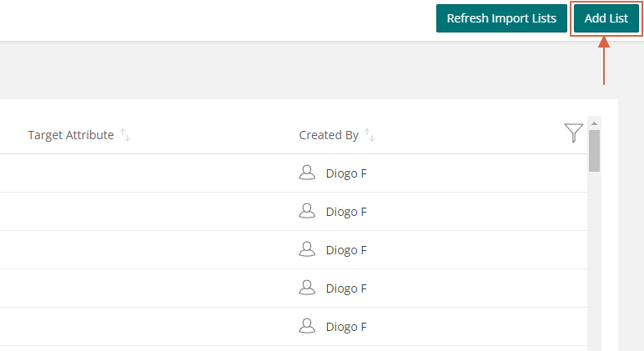Screen dimensions: 644x351
Task: Click the Created By column header
Action: point(329,135)
